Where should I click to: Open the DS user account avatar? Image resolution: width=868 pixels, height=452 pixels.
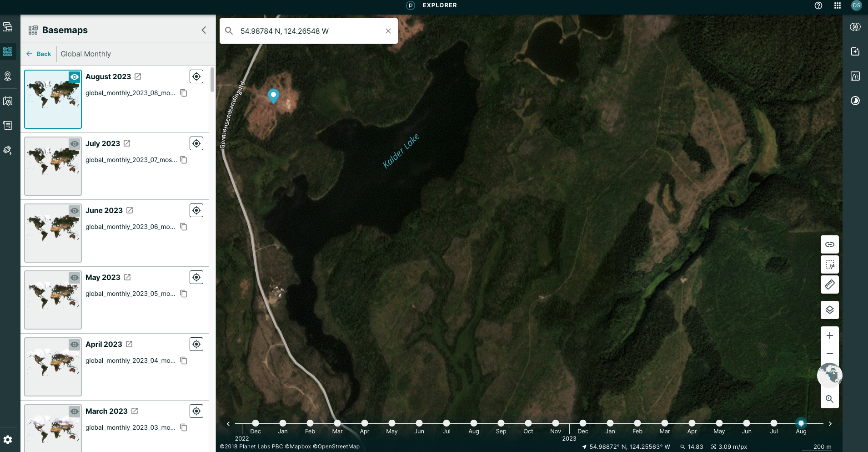pos(857,5)
